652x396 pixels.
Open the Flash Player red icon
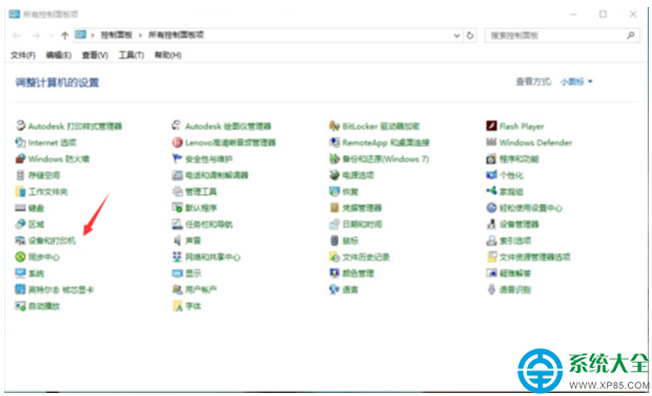[x=491, y=126]
